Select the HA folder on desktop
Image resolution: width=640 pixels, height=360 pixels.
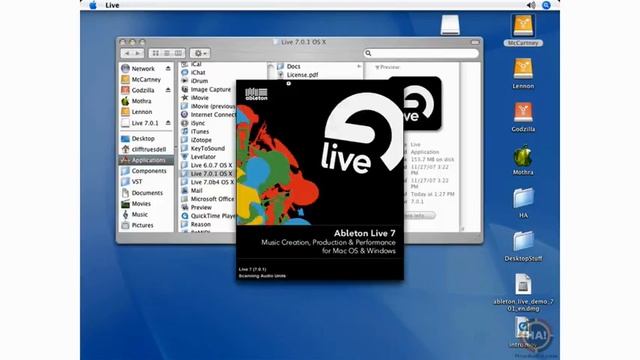click(523, 203)
